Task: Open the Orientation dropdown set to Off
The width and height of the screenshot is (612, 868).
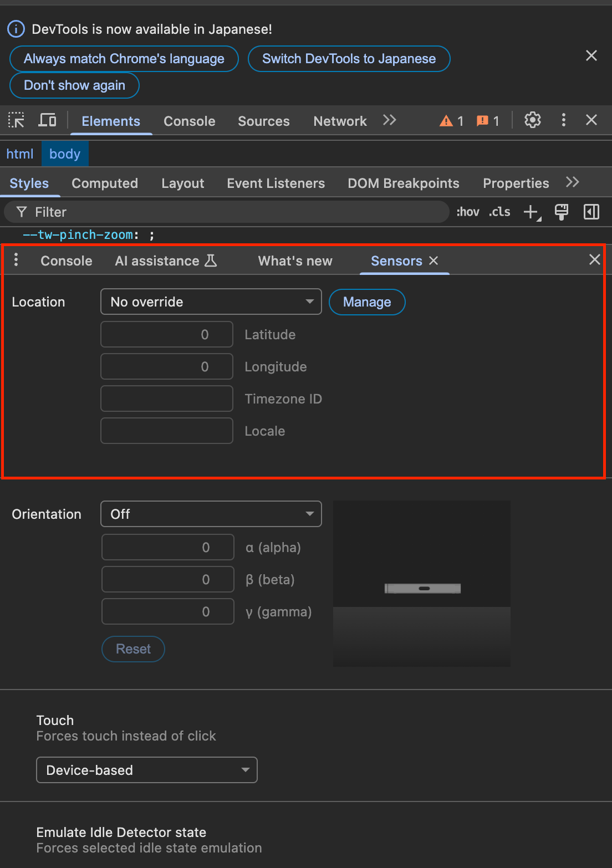Action: click(211, 514)
